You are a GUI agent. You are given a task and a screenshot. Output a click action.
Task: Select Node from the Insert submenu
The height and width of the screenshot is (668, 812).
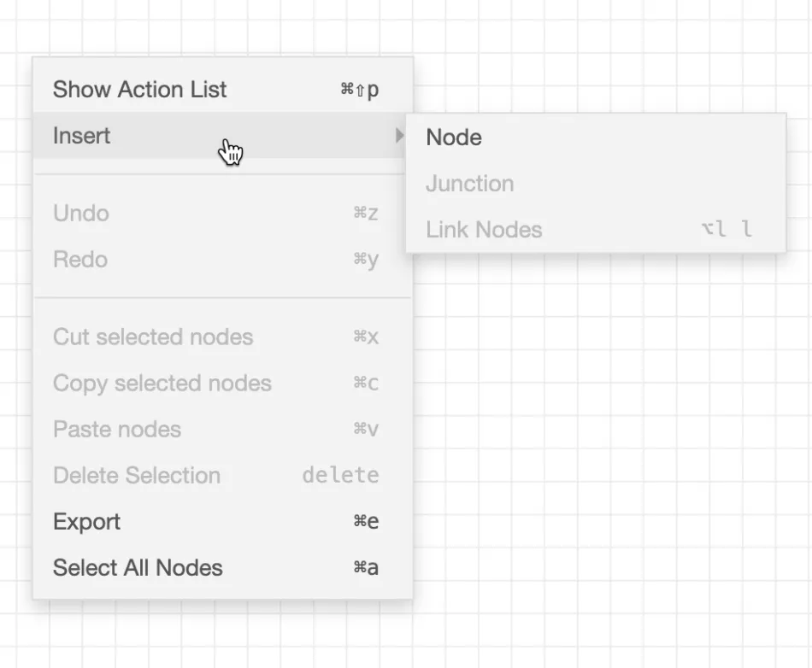pyautogui.click(x=454, y=137)
